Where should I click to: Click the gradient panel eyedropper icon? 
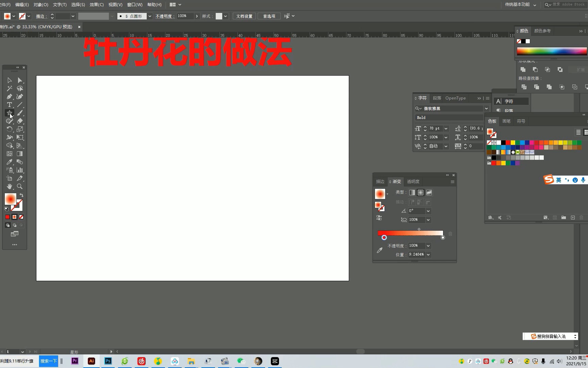380,250
